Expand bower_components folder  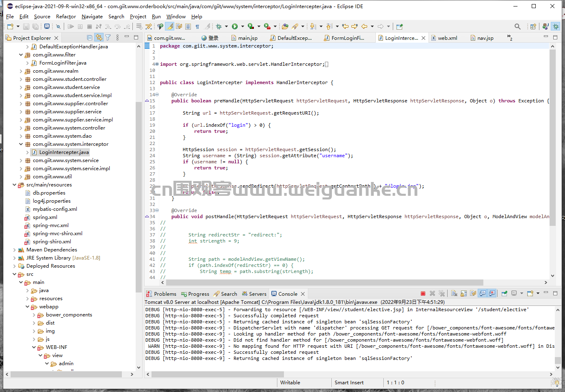pos(34,315)
